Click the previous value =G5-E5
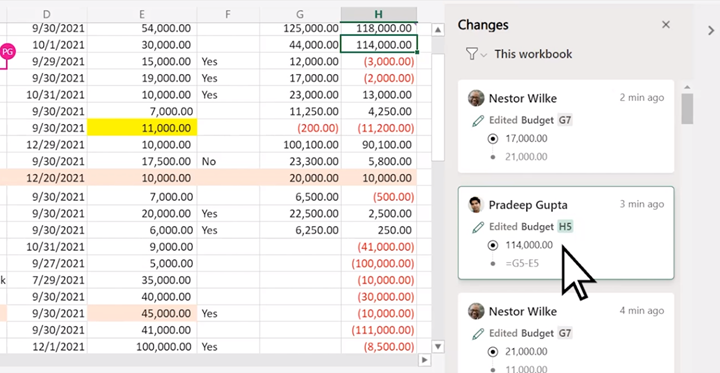 522,264
